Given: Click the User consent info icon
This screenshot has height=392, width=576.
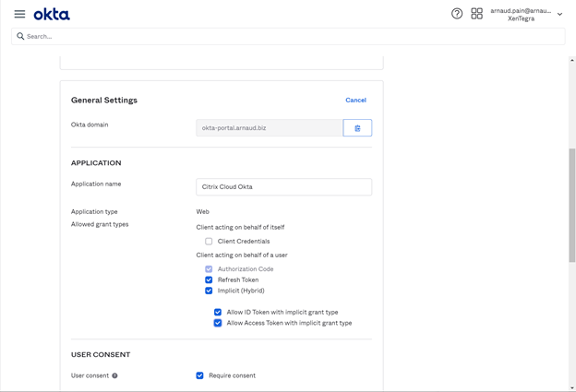Looking at the screenshot, I should (x=114, y=376).
